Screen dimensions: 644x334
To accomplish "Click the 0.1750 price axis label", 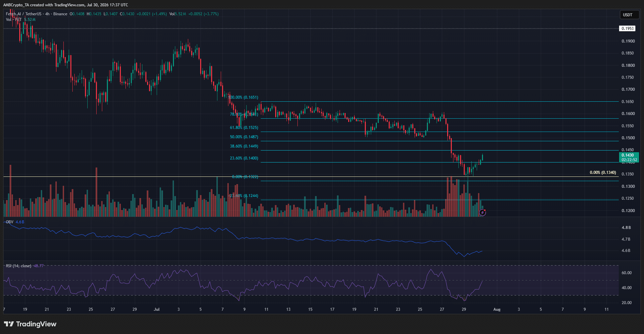I will pos(628,77).
